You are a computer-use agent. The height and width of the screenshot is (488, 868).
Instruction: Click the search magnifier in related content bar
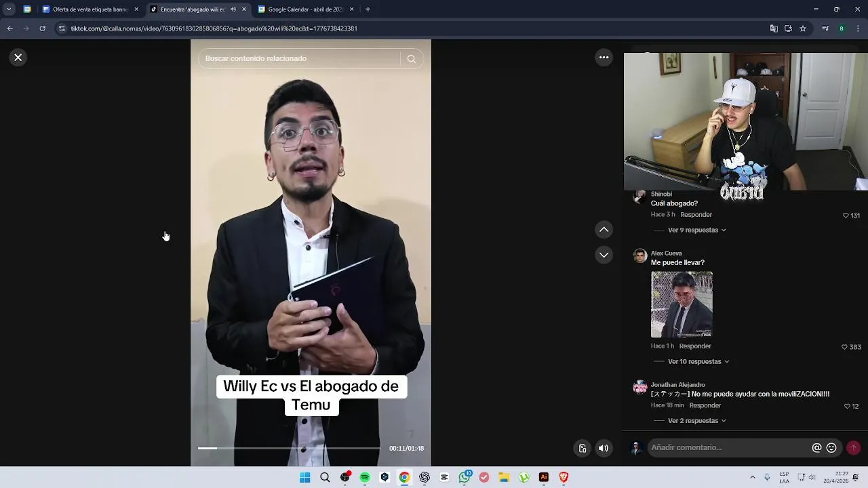click(411, 59)
